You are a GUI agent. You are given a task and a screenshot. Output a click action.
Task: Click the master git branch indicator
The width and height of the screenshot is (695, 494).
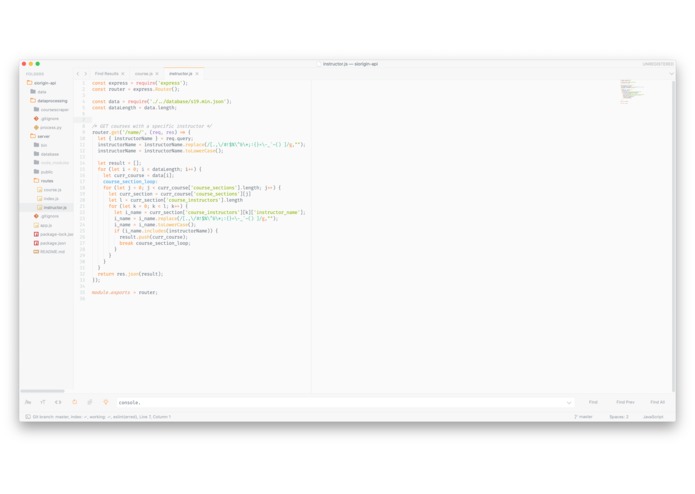tap(583, 416)
